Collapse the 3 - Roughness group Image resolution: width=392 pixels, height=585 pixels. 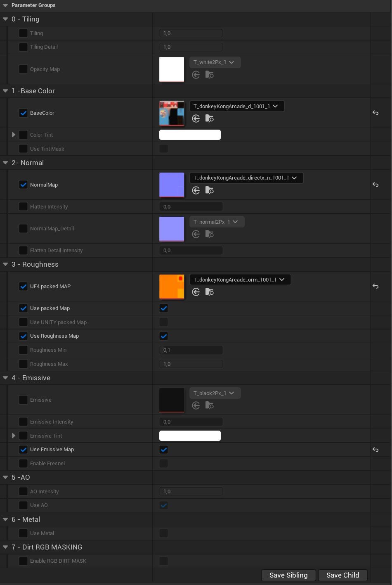pos(5,264)
